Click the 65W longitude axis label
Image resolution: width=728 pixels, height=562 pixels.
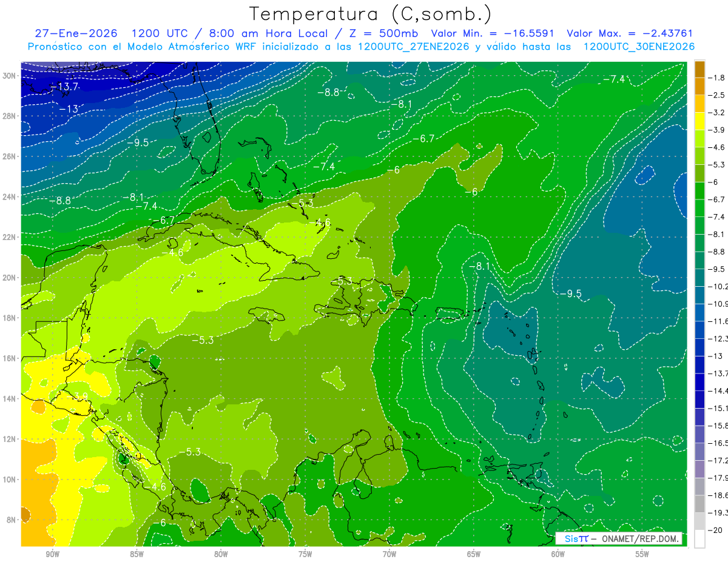coord(474,554)
